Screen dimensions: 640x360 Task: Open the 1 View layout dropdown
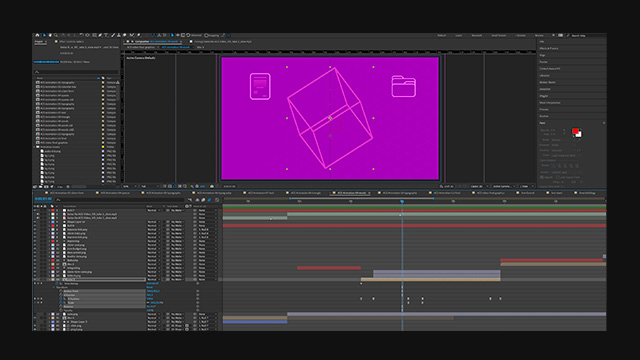pos(526,187)
